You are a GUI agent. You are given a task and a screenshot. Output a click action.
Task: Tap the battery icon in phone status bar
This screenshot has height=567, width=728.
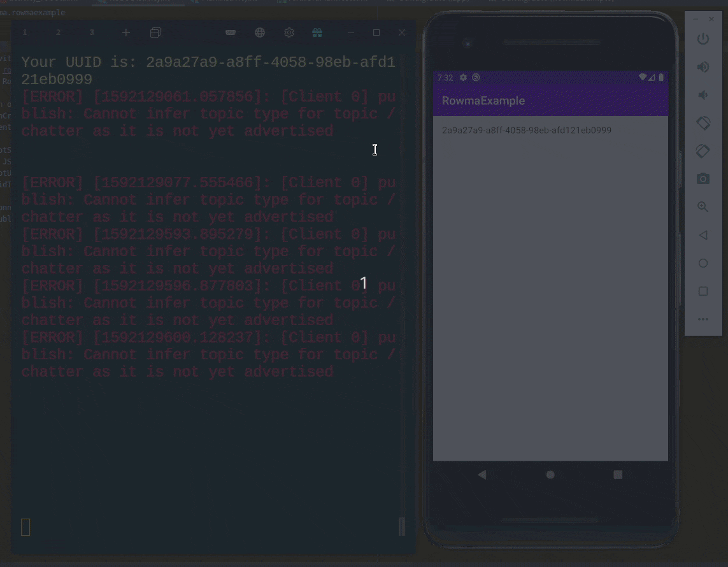coord(661,77)
